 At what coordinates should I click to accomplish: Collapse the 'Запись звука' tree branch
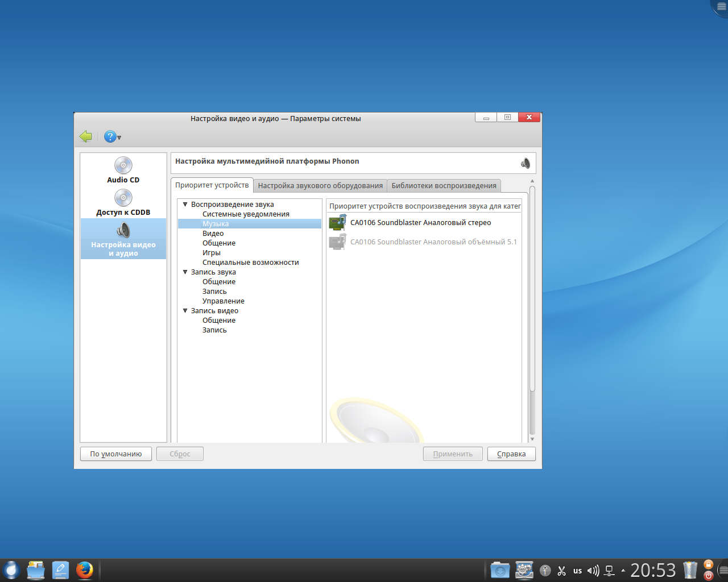(185, 272)
